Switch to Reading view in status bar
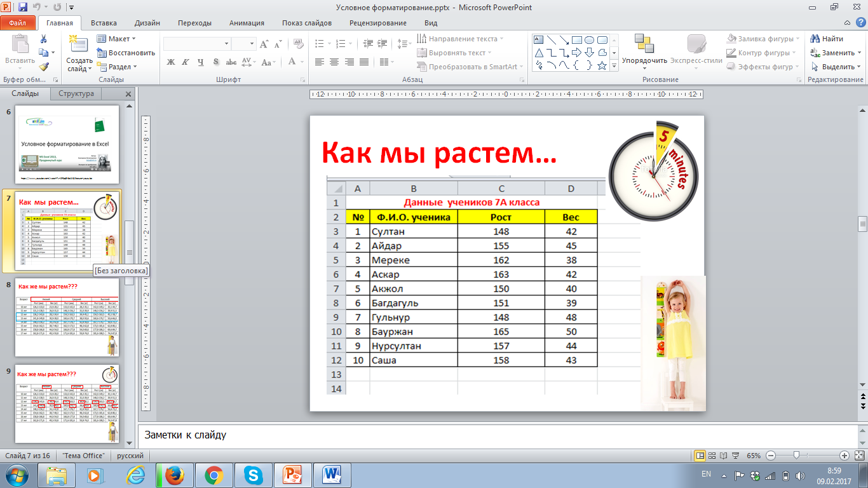This screenshot has height=488, width=868. [725, 456]
